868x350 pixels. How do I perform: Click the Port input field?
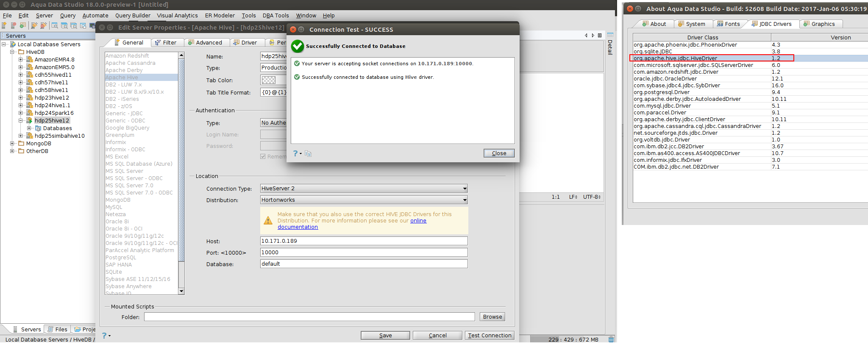[x=364, y=253]
